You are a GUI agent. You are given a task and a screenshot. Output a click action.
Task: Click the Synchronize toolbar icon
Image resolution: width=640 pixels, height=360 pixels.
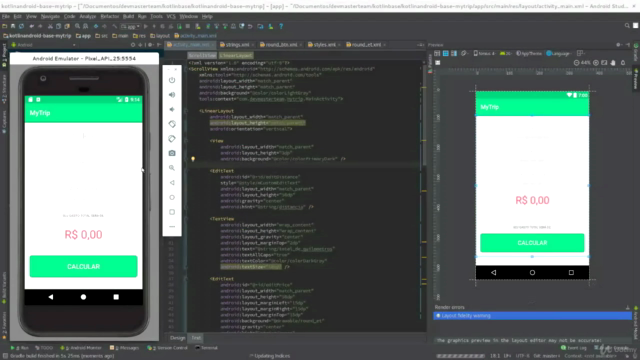[x=21, y=26]
